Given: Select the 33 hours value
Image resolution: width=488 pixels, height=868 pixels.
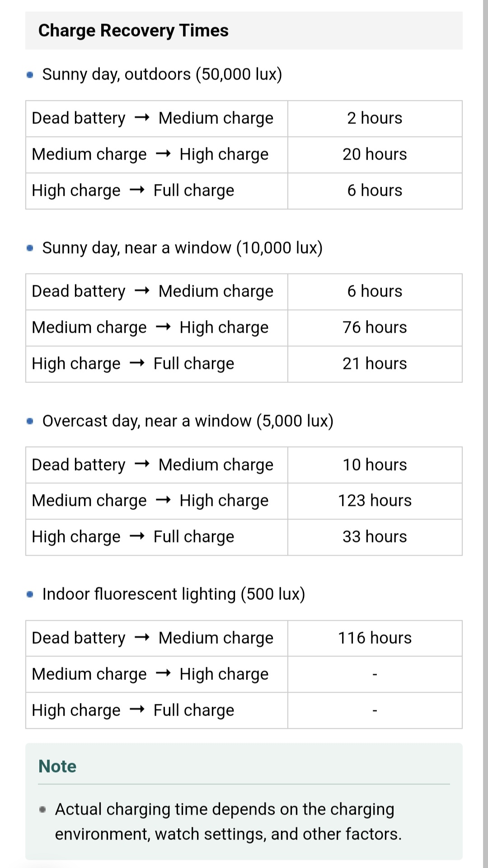Looking at the screenshot, I should coord(375,537).
